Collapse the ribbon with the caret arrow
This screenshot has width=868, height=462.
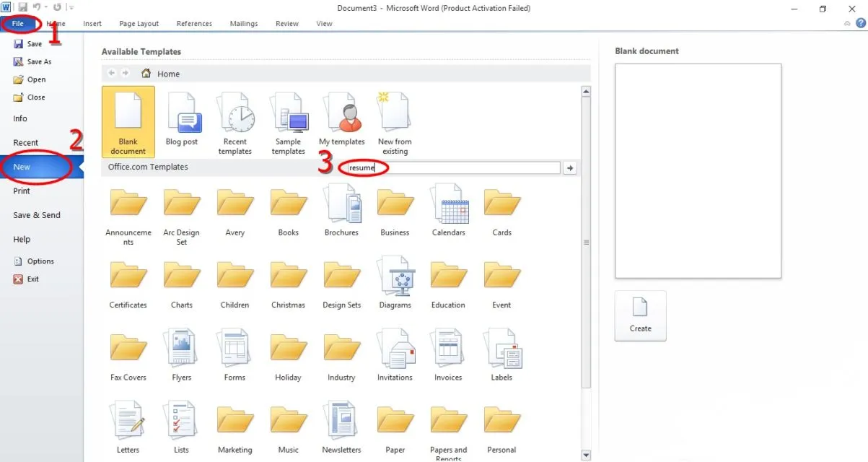coord(847,24)
